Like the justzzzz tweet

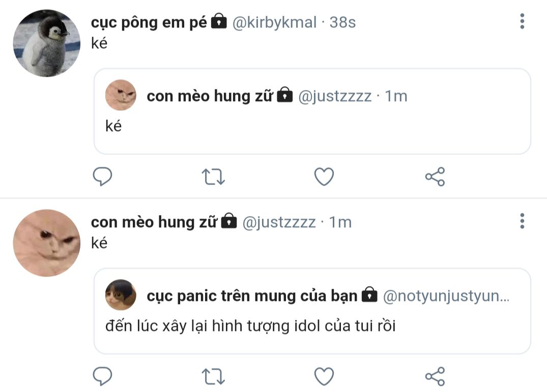pyautogui.click(x=324, y=376)
